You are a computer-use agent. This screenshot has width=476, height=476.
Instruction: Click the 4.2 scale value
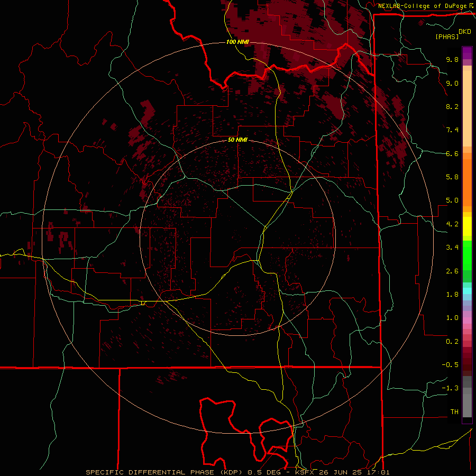point(452,224)
